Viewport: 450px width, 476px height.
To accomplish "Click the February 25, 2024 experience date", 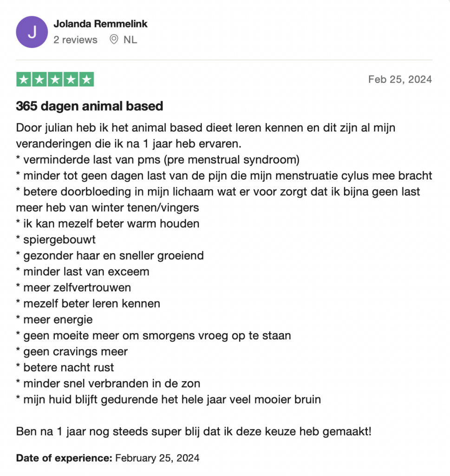I will pos(157,458).
